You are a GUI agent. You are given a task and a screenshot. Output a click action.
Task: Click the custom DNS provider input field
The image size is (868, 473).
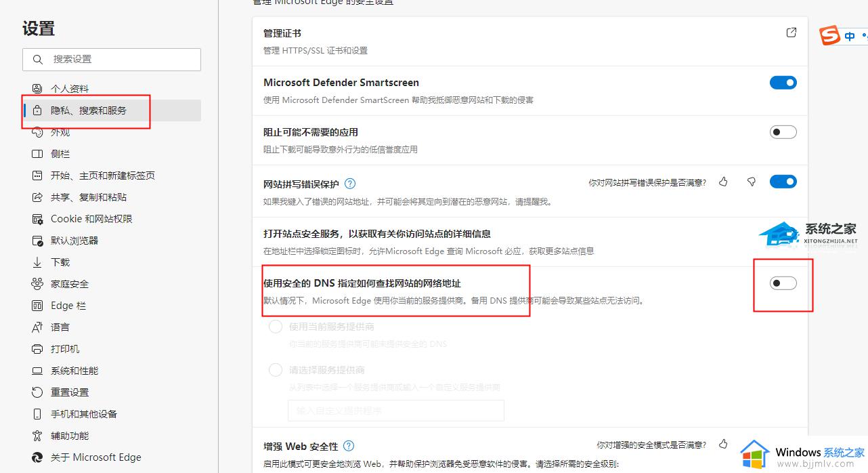[x=396, y=411]
